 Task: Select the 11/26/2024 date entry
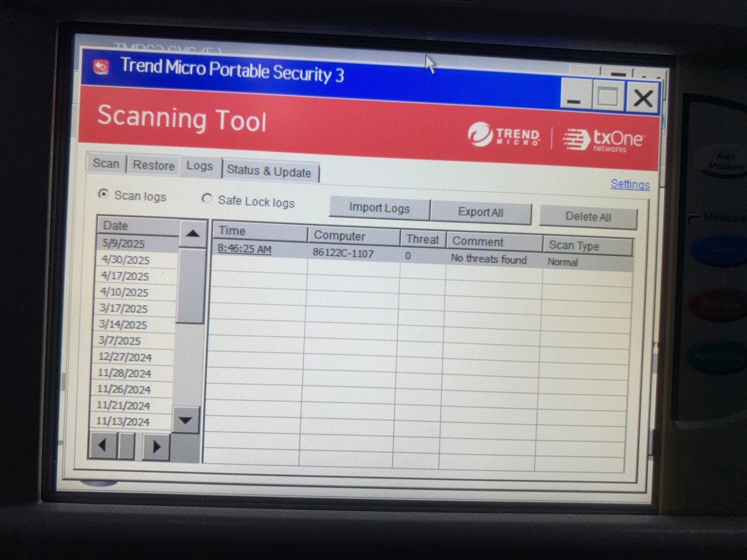click(x=131, y=389)
